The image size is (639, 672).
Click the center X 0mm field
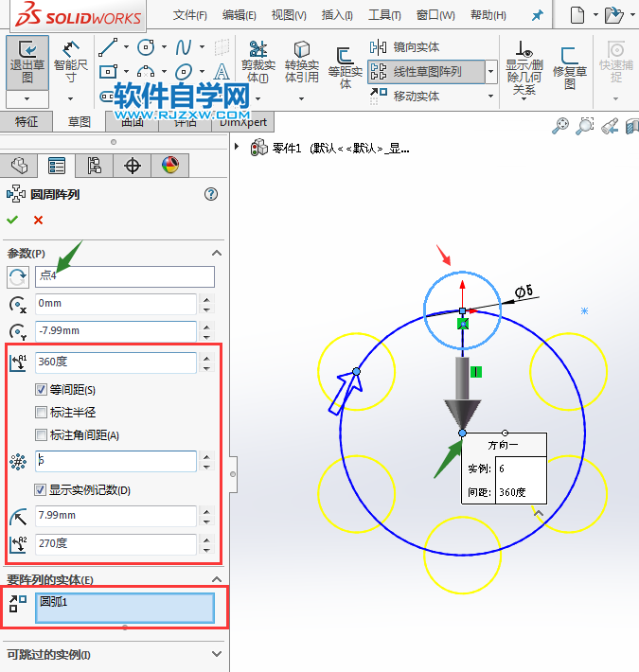115,304
